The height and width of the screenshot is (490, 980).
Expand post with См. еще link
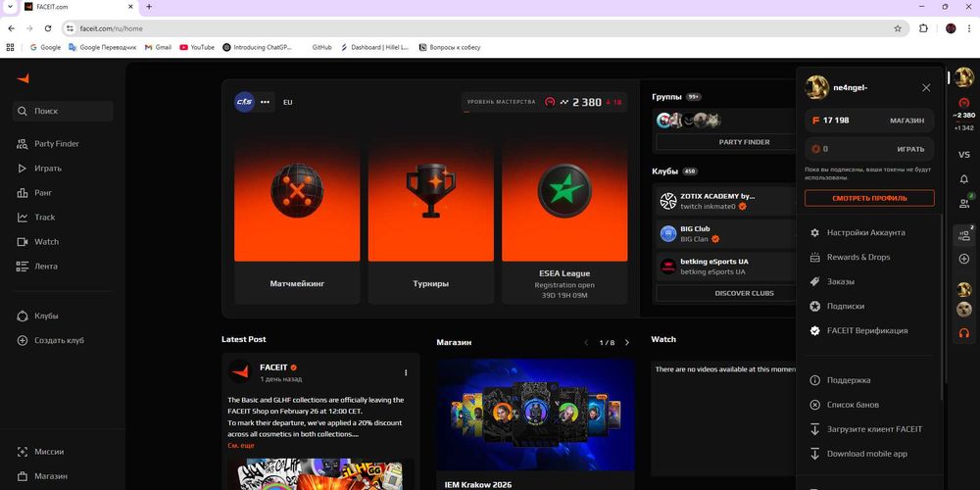tap(241, 446)
